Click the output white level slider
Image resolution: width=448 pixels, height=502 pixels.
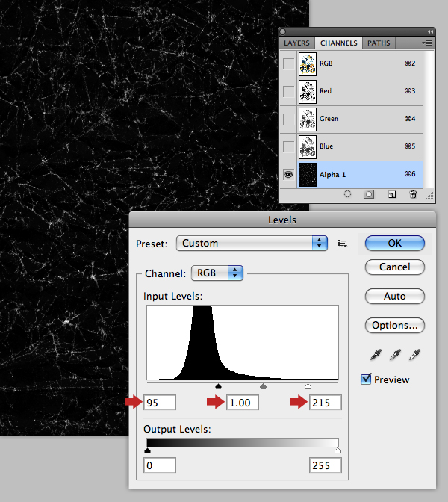tap(337, 450)
